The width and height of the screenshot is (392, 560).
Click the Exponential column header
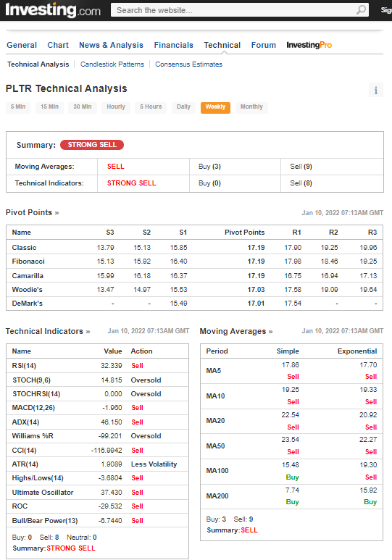coord(357,351)
